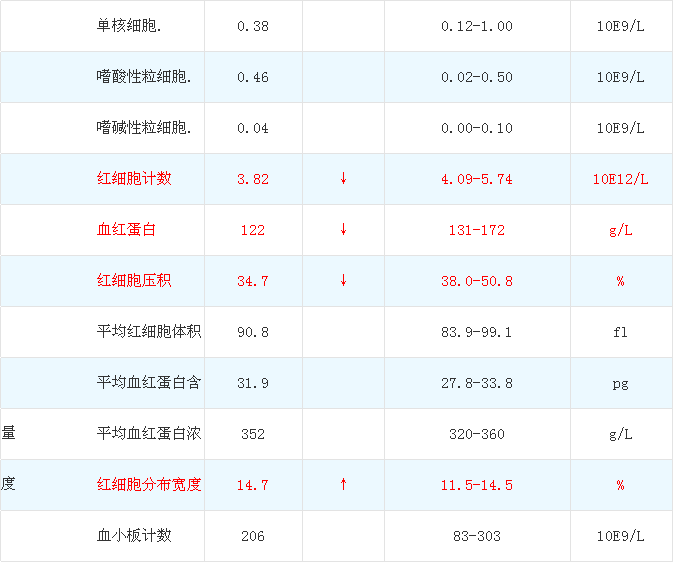Screen dimensions: 673x562
Task: Select the 血小板计数 test name
Action: [x=134, y=536]
